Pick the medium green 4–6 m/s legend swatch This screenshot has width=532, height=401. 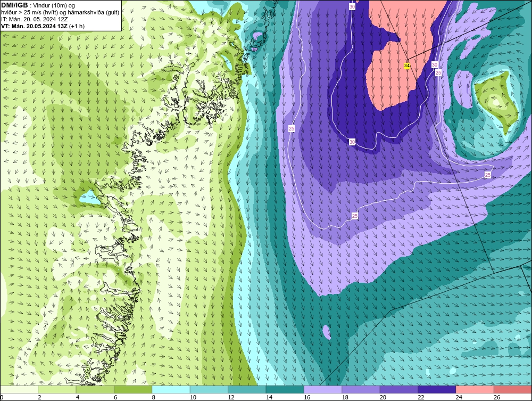(95, 389)
